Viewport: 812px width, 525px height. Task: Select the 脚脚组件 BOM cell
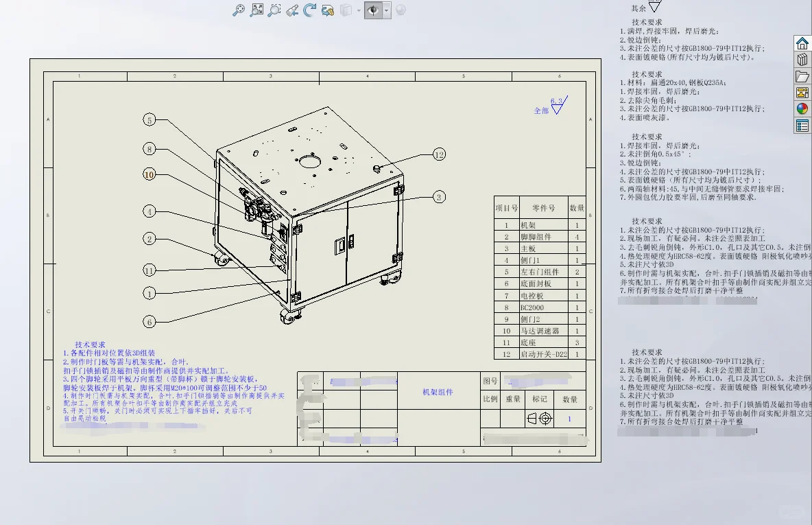[x=544, y=237]
